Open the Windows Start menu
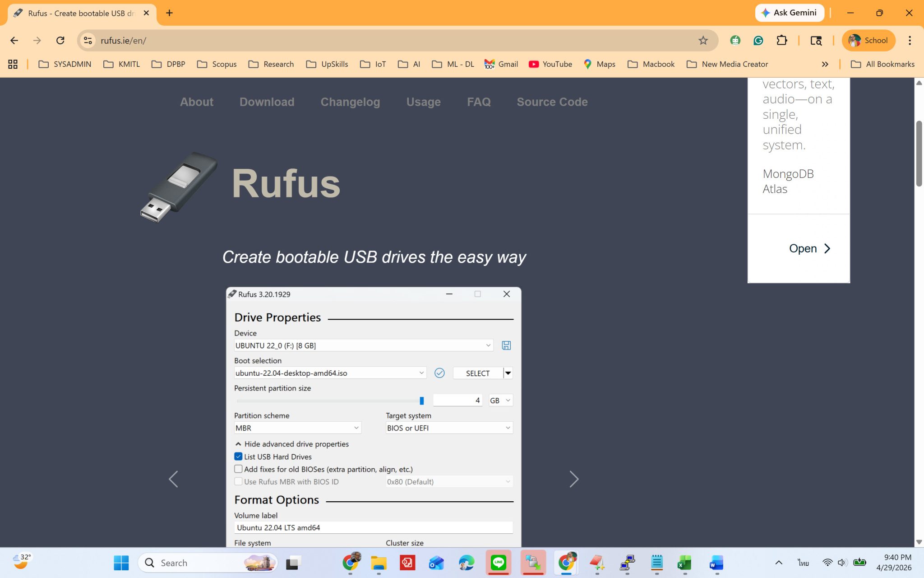The image size is (924, 578). (x=121, y=563)
